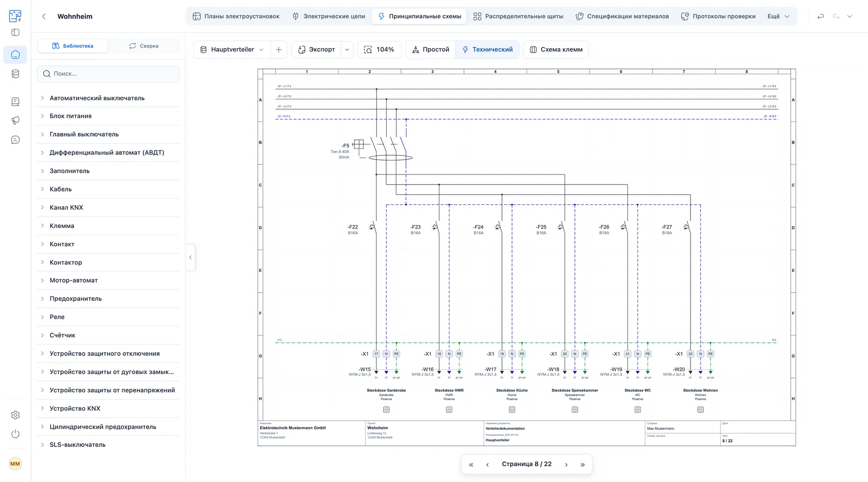868x482 pixels.
Task: Select the Библиотека panel tab
Action: coord(72,46)
